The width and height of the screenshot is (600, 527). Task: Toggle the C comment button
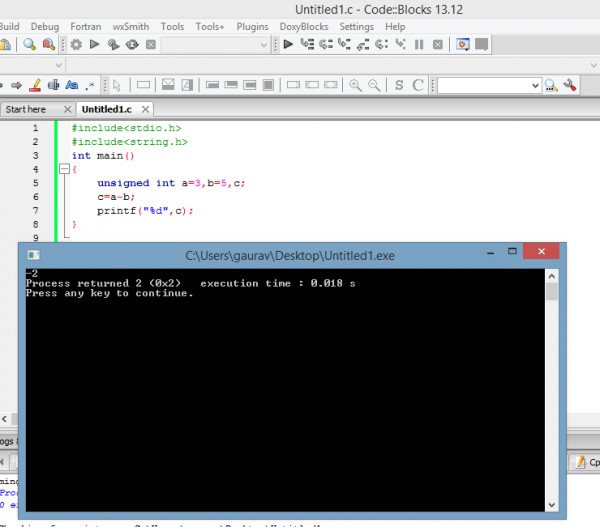[x=418, y=86]
